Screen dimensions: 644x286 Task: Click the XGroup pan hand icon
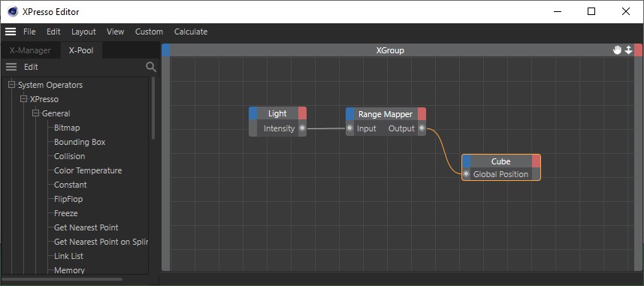617,50
